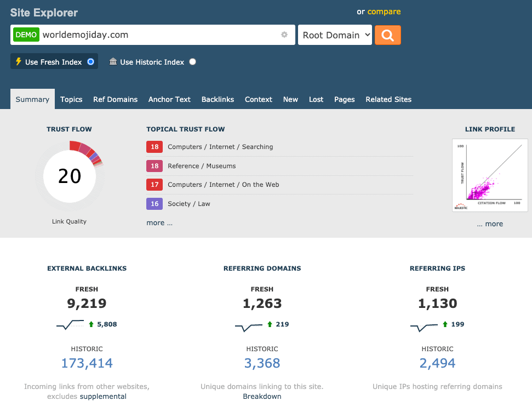Click the Historic Index building icon
Viewport: 532px width, 412px height.
(x=113, y=62)
